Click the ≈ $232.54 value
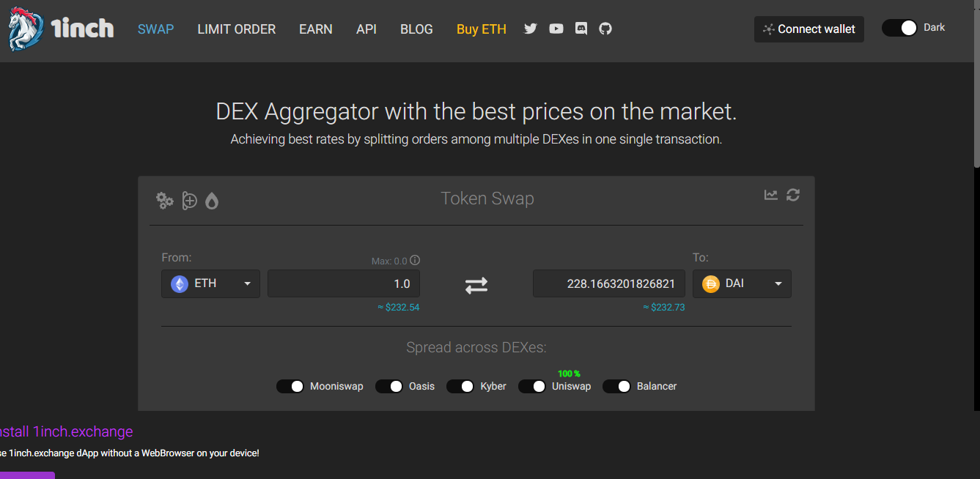 coord(399,308)
